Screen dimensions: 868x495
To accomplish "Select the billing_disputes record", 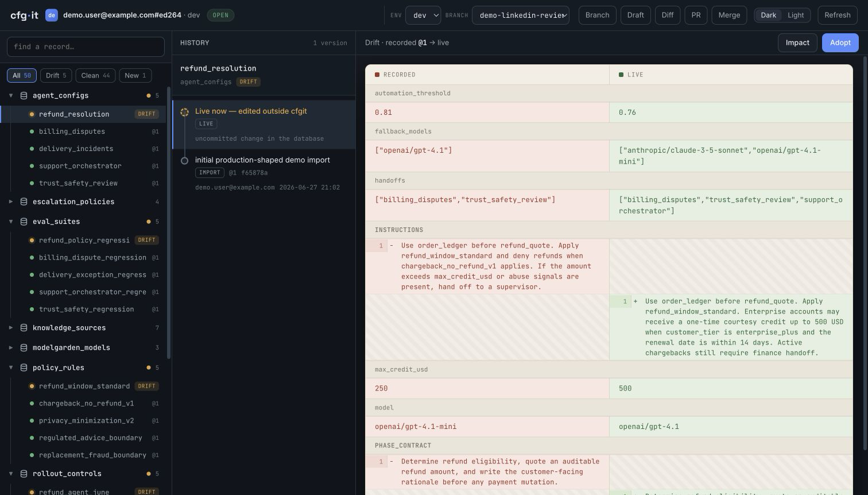I will coord(83,132).
